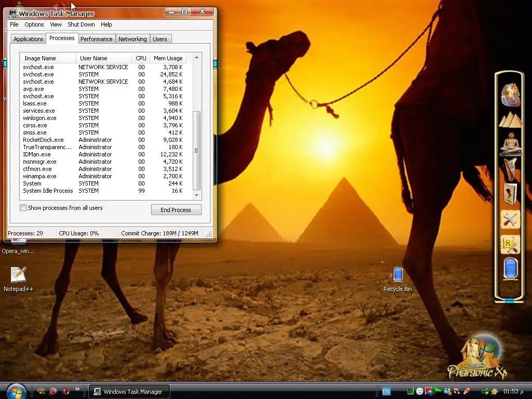This screenshot has height=399, width=532.
Task: Open the pyramids icon in the dock
Action: [x=510, y=120]
